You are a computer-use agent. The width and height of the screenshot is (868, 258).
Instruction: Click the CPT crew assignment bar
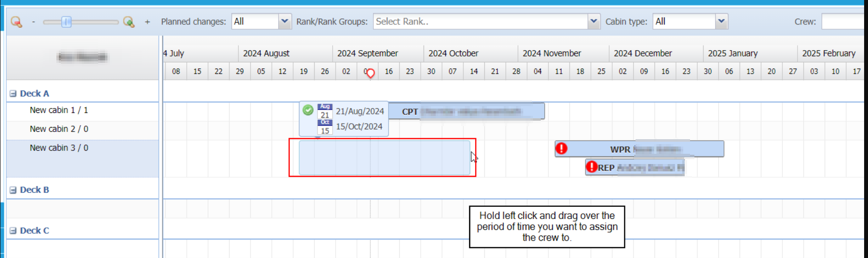(466, 111)
